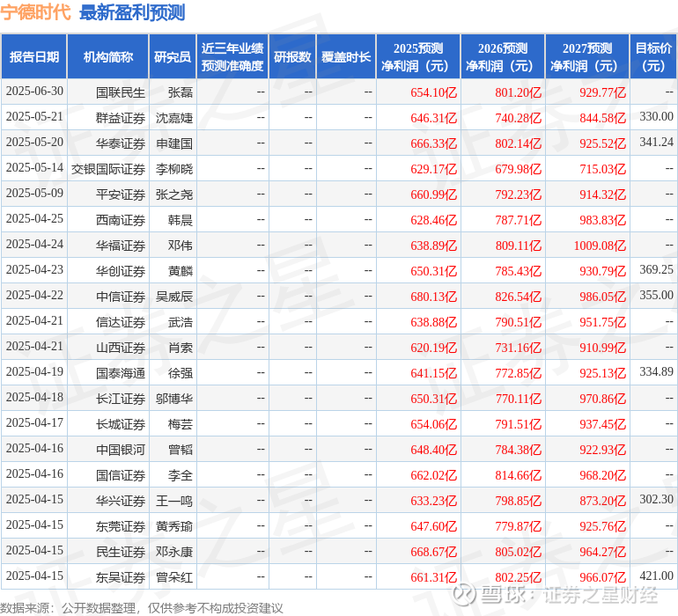Select institution 长江证券
This screenshot has height=616, width=678.
point(121,399)
